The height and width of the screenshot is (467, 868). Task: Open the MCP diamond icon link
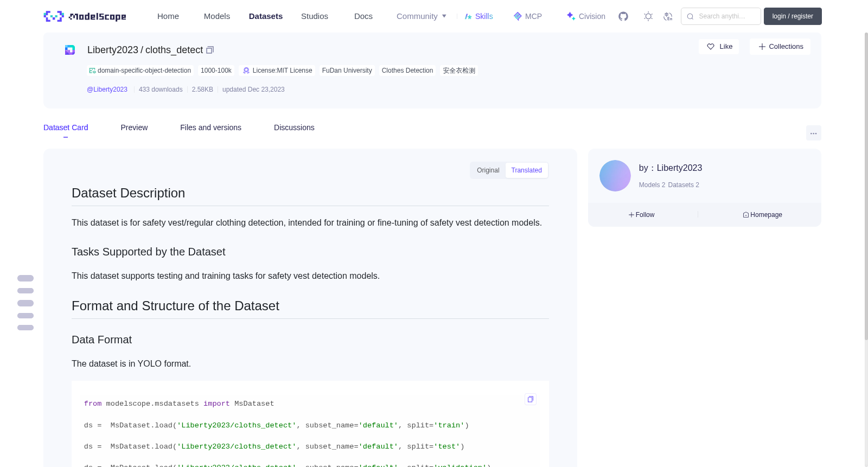pos(527,16)
